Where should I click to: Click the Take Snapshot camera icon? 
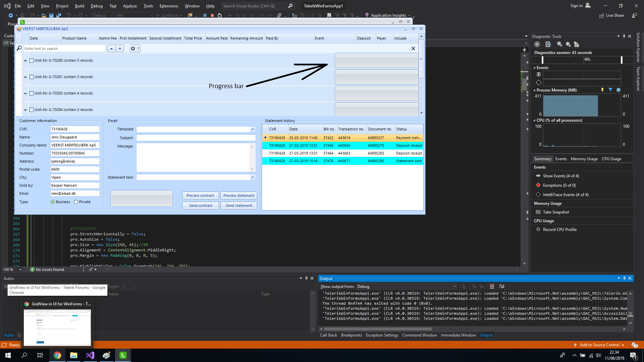[538, 212]
